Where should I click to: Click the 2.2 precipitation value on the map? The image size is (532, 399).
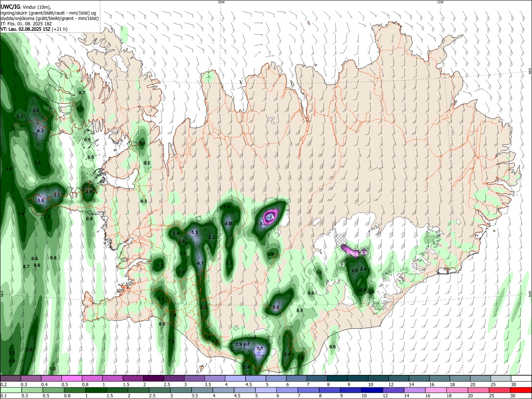tap(212, 238)
